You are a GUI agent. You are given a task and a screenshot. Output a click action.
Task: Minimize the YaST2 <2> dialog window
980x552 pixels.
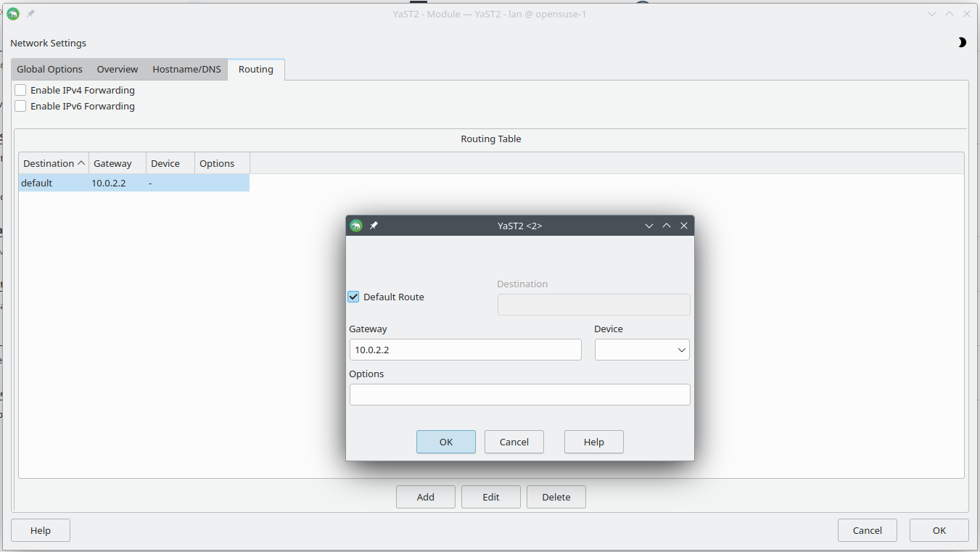point(649,226)
